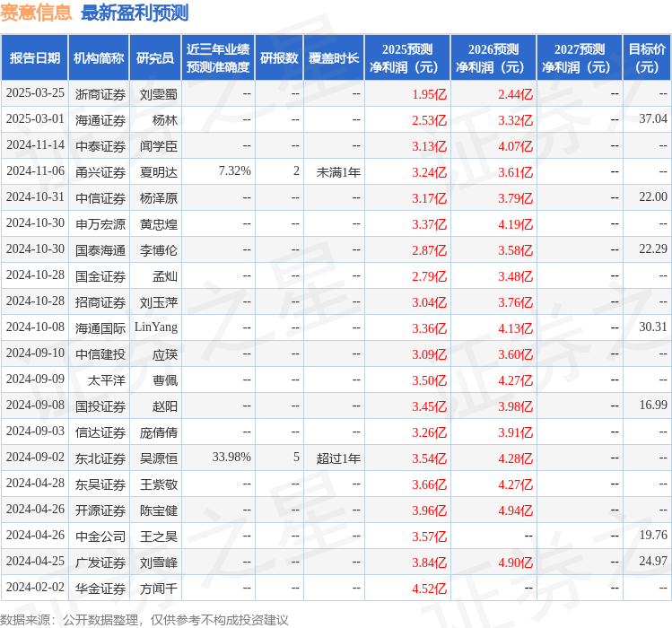The width and height of the screenshot is (672, 628).
Task: Click analyst name 黄忠煌
Action: (x=159, y=224)
